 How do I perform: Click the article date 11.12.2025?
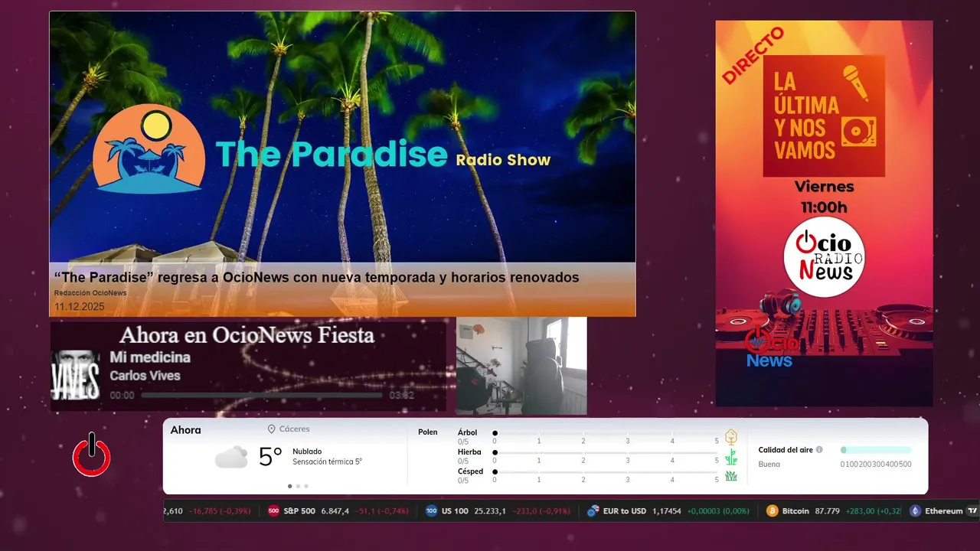[80, 307]
